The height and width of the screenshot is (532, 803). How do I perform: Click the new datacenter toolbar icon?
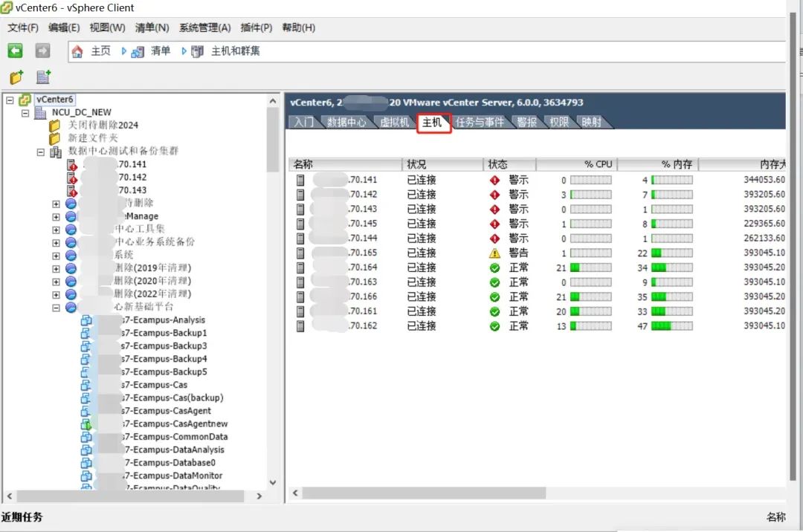tap(44, 77)
